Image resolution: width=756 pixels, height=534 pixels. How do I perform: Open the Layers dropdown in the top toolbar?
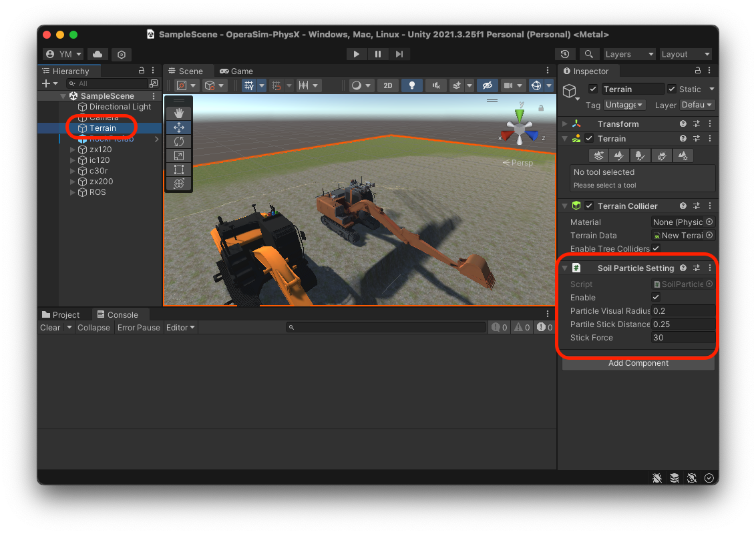click(x=628, y=54)
